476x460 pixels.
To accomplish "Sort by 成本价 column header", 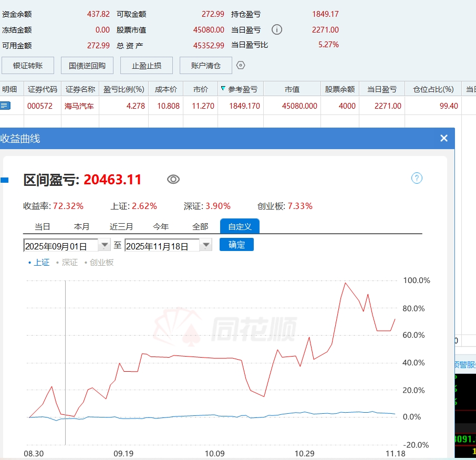I will (165, 89).
